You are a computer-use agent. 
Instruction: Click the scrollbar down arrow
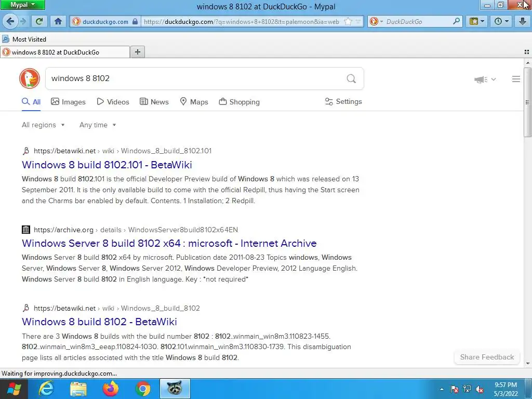[x=527, y=364]
